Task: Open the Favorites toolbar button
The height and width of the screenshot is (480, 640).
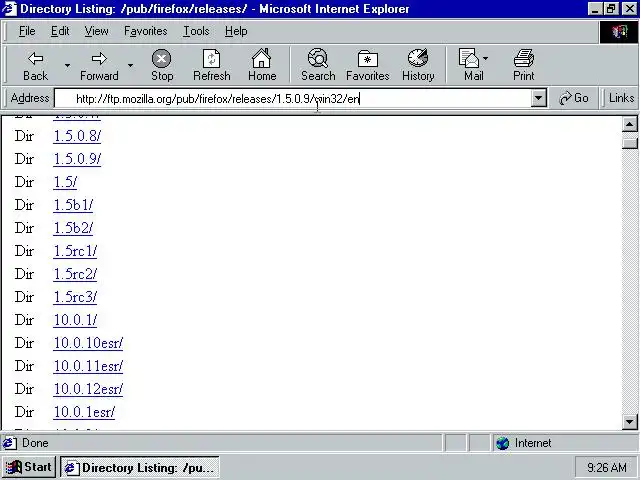Action: click(367, 65)
